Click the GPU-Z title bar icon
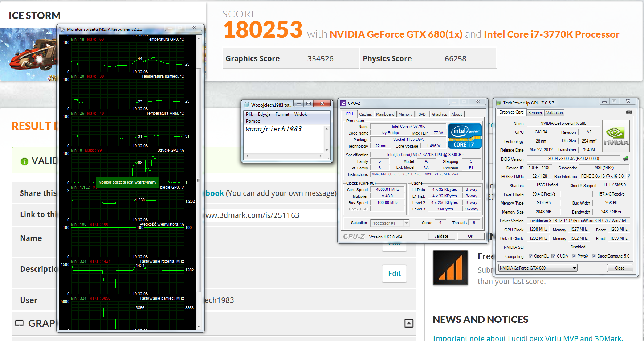Image resolution: width=644 pixels, height=341 pixels. [x=499, y=103]
